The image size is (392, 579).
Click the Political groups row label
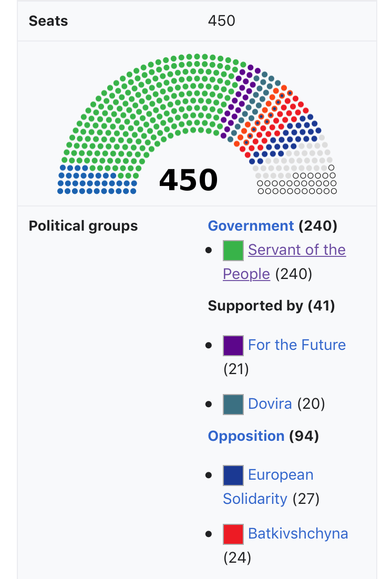83,225
